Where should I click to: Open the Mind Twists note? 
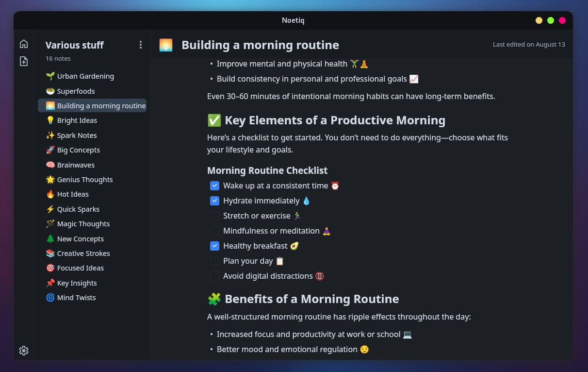76,298
